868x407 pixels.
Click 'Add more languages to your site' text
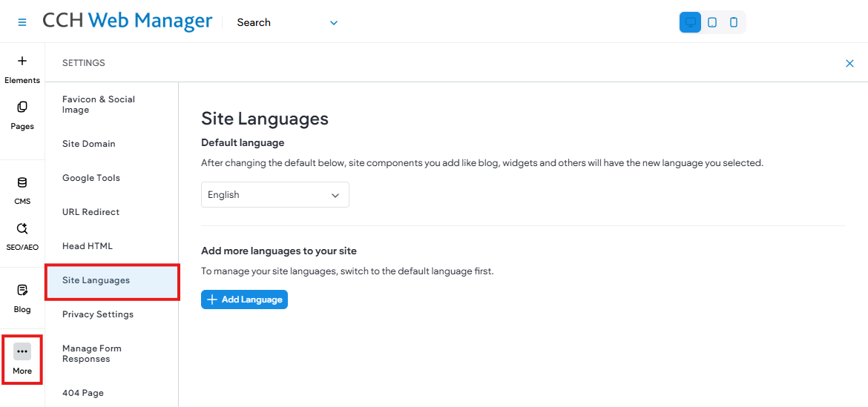click(x=278, y=251)
